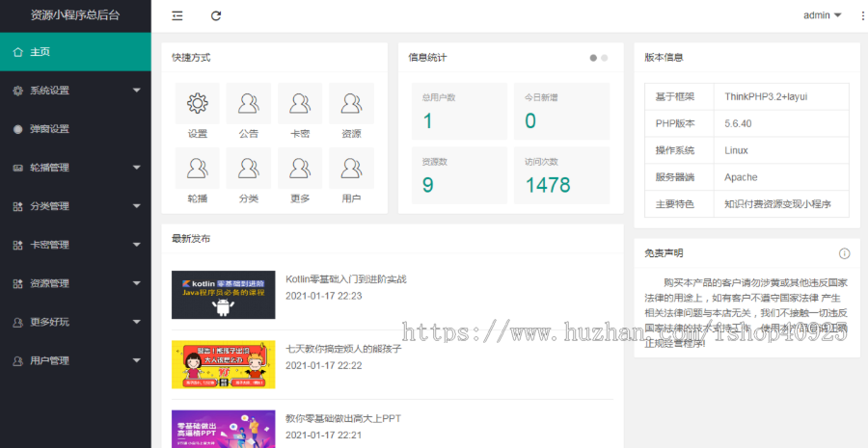Click the 服务器端 label cell
The height and width of the screenshot is (448, 868).
pyautogui.click(x=679, y=177)
